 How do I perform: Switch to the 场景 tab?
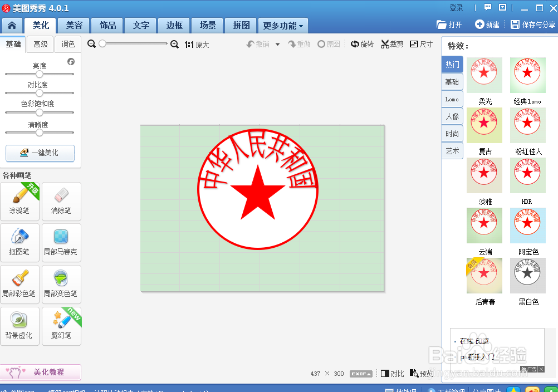(208, 25)
